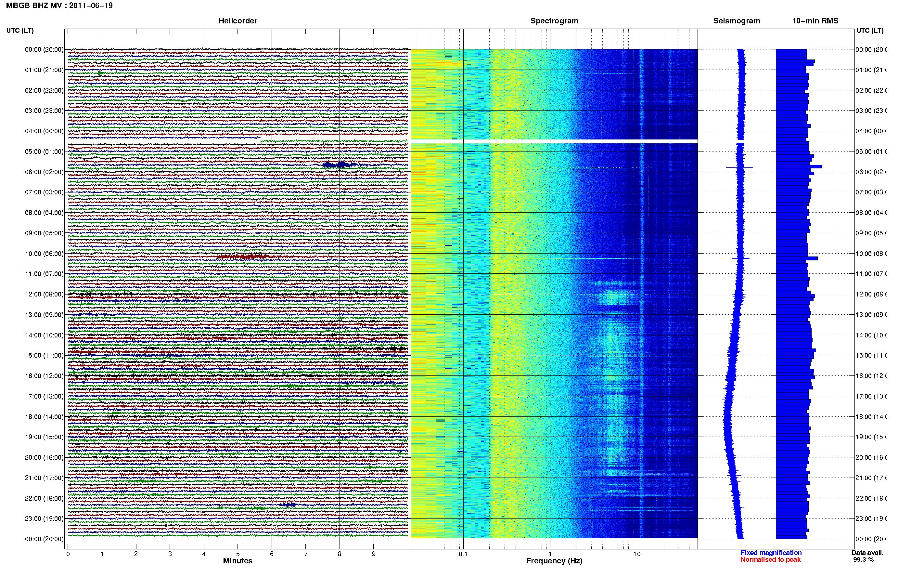Click the left time label '23:00 (19:00)'
The width and height of the screenshot is (924, 578).
click(44, 519)
